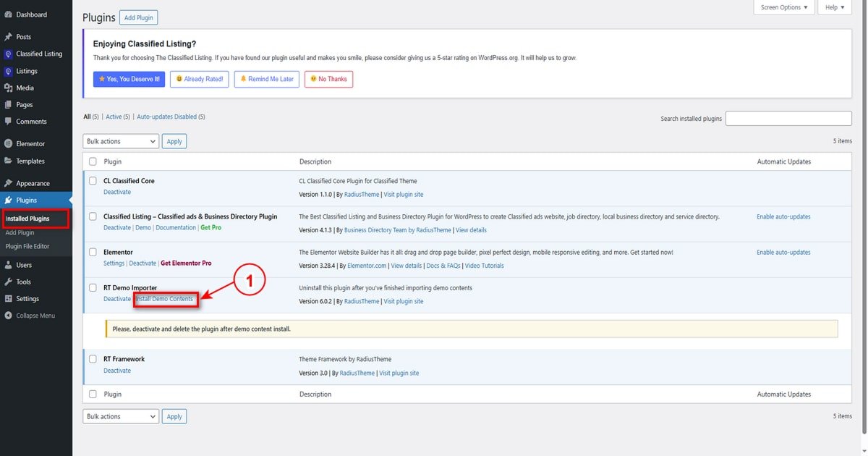Click the Already Rated! button
Image resolution: width=868 pixels, height=456 pixels.
pos(199,79)
